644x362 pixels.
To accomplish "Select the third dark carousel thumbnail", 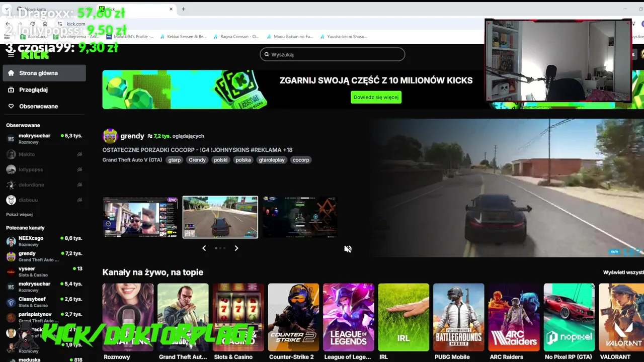I will [300, 217].
